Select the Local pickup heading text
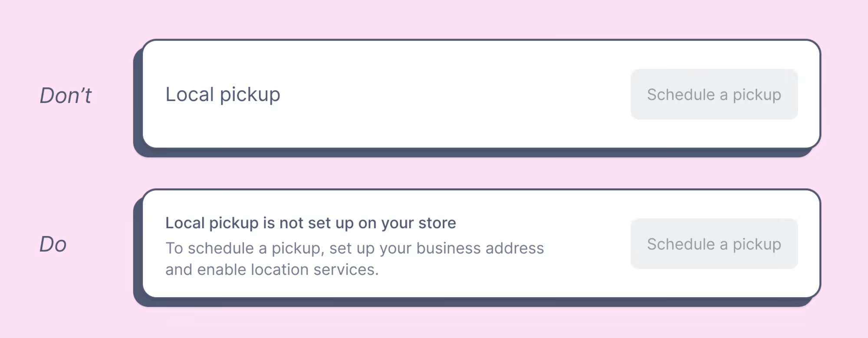 point(222,94)
